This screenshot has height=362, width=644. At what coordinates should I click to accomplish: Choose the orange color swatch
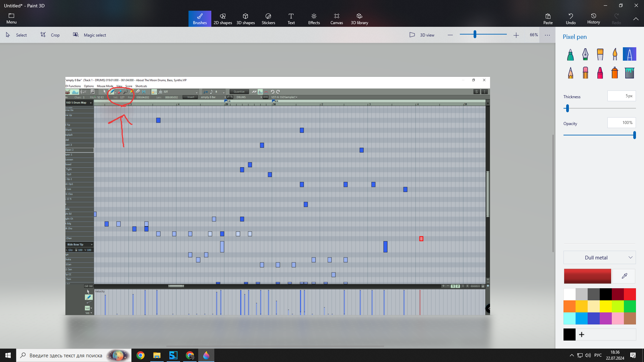[570, 306]
